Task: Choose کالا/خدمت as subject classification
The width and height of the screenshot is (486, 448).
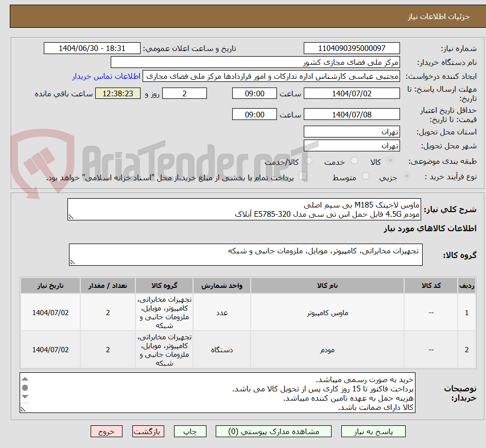Action: click(308, 161)
